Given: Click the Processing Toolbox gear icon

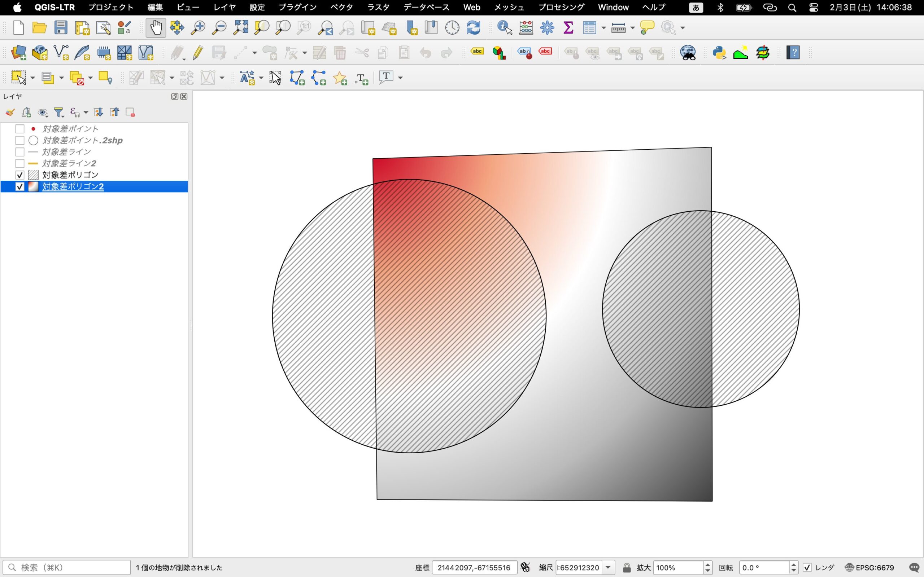Looking at the screenshot, I should click(x=547, y=28).
